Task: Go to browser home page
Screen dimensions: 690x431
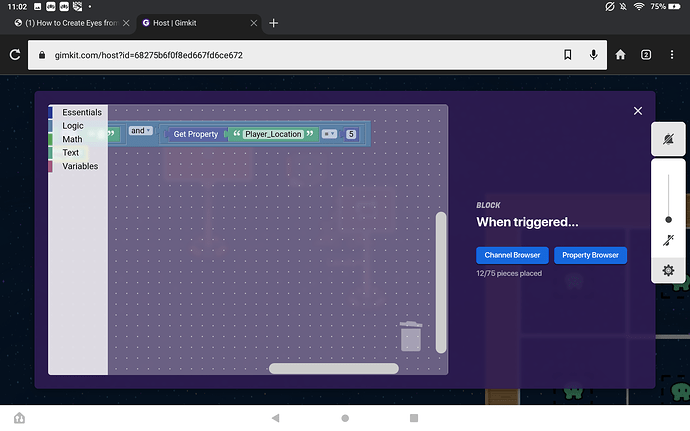Action: tap(621, 55)
